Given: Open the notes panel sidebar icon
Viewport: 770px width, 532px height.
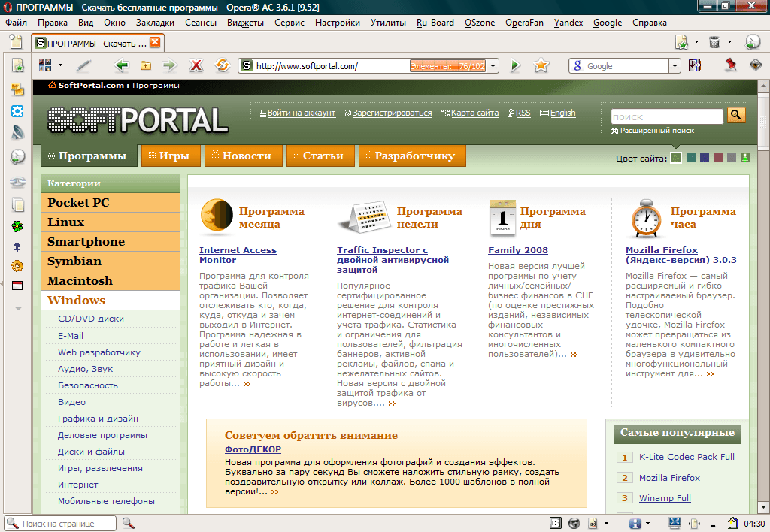Looking at the screenshot, I should 18,89.
